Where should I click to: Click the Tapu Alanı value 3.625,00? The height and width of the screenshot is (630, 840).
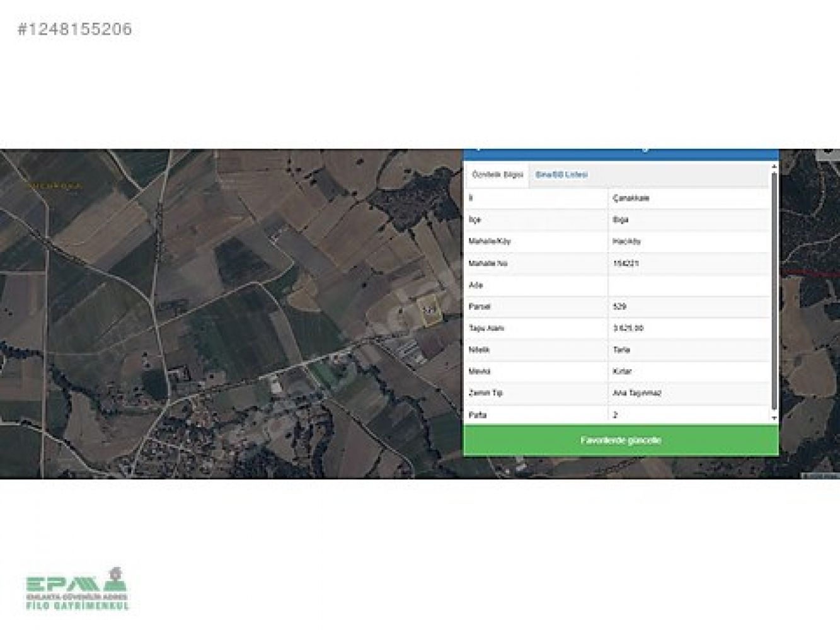pyautogui.click(x=628, y=328)
